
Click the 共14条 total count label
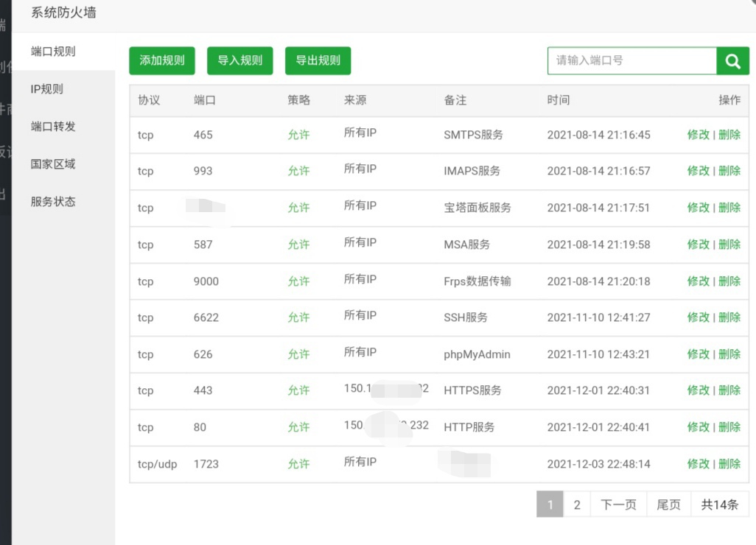coord(720,504)
